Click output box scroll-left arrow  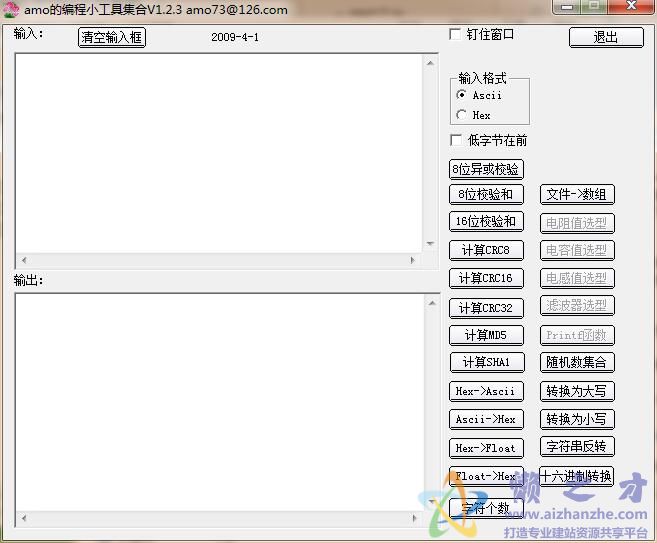pyautogui.click(x=24, y=518)
